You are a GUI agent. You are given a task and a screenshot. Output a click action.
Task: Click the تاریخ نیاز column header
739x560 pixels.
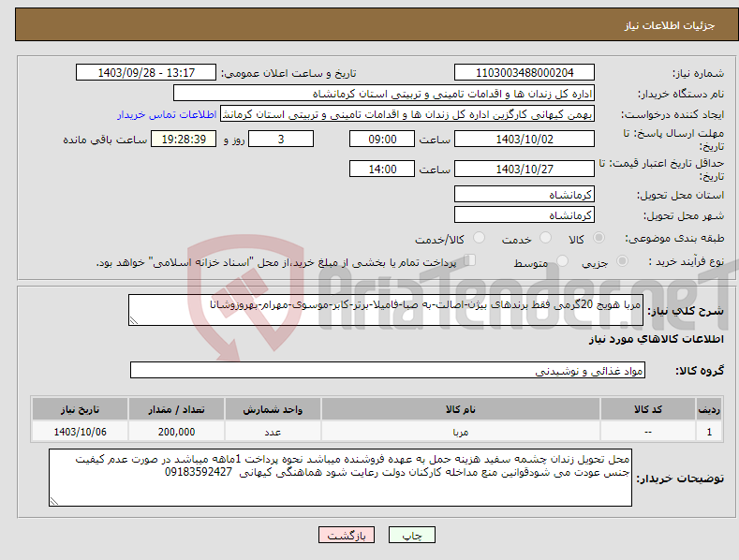pos(81,409)
